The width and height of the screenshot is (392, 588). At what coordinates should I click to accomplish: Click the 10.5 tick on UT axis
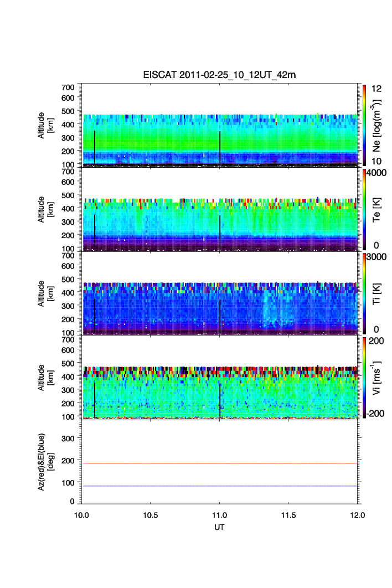click(x=151, y=515)
